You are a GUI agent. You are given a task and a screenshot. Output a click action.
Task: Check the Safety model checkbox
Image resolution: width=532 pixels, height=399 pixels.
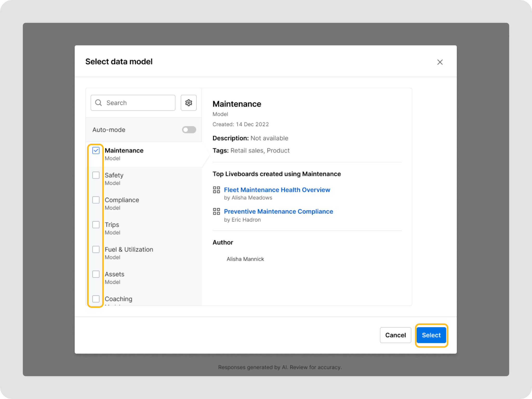[x=96, y=175]
